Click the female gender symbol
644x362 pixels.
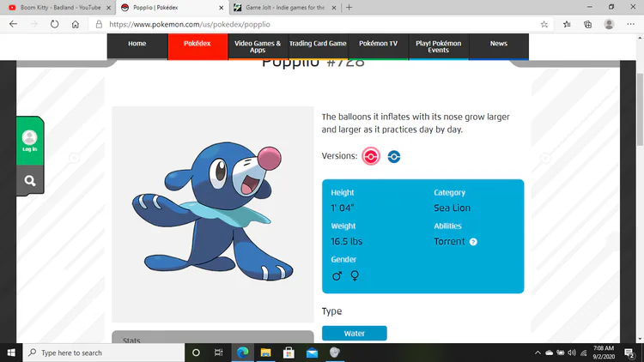(355, 276)
